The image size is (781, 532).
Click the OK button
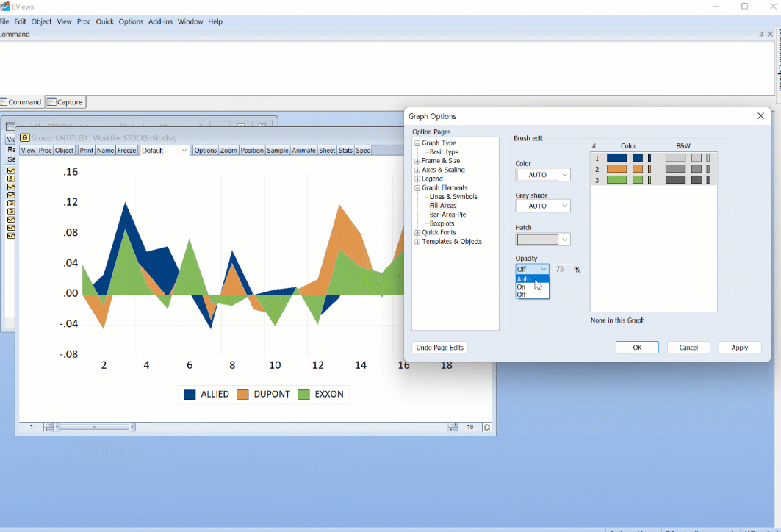pyautogui.click(x=637, y=347)
